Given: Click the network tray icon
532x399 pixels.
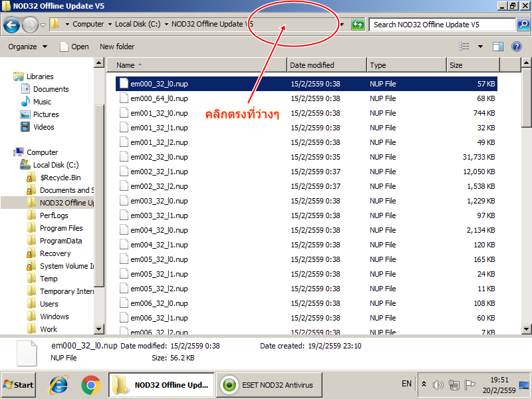Looking at the screenshot, I should coord(454,385).
